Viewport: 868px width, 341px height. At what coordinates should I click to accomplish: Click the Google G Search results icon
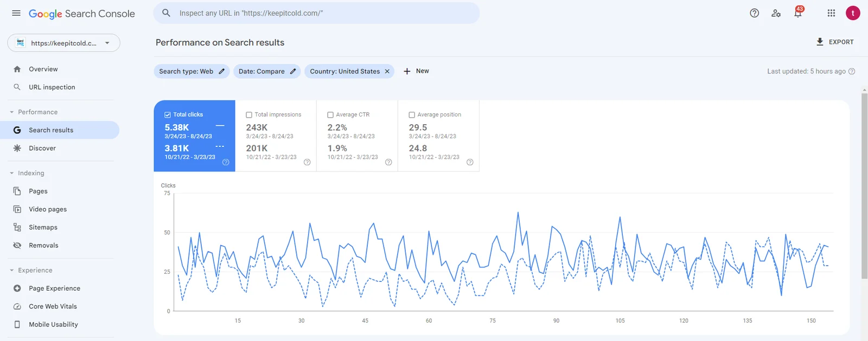pos(17,130)
